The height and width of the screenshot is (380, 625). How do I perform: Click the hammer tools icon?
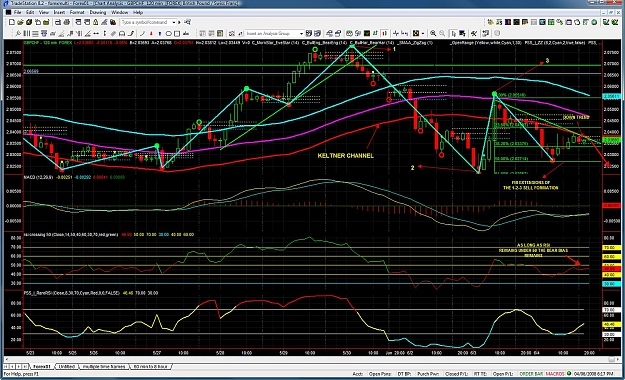474,33
